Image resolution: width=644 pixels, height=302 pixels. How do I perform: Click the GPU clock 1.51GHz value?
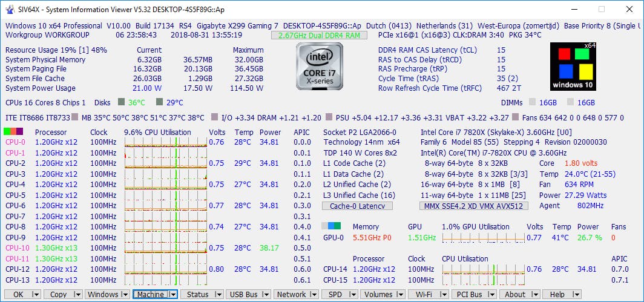point(422,237)
